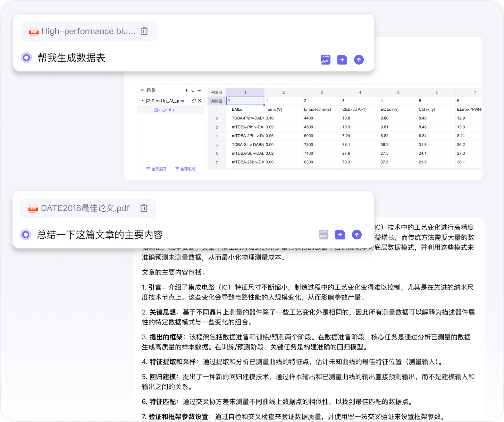Screen dimensions: 504x422
Task: Remove PeerUp_AI_gene... with its X icon
Action: [x=200, y=101]
